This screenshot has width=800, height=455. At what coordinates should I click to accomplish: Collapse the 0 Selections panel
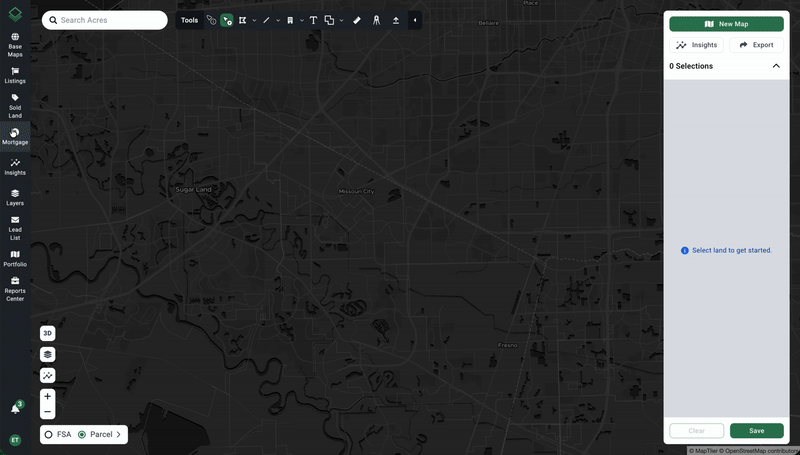click(776, 66)
